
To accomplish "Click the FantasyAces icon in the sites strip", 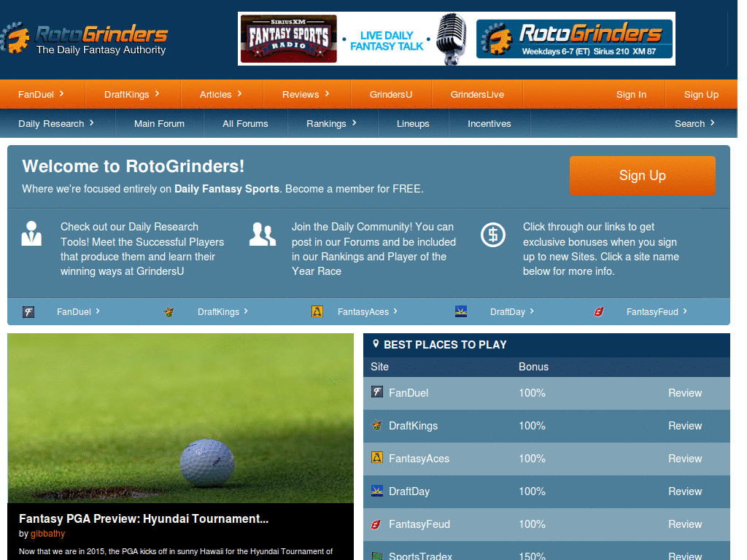I will 317,311.
